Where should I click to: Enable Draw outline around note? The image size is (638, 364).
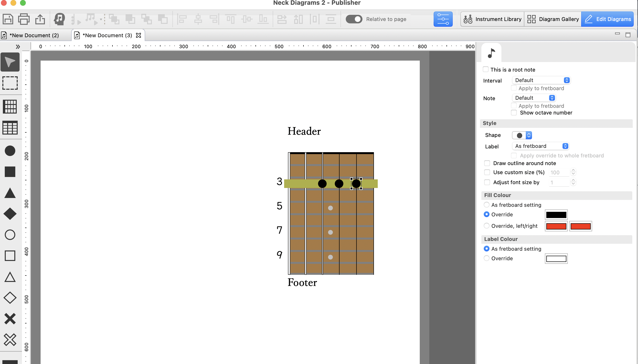pyautogui.click(x=487, y=163)
